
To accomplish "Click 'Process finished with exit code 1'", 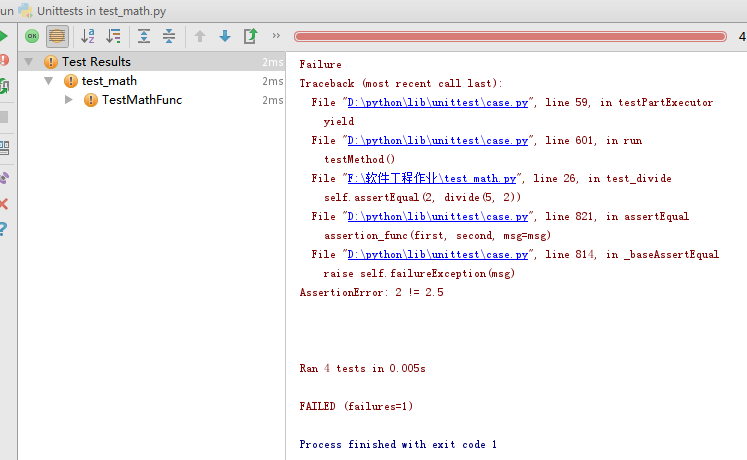I will click(398, 444).
